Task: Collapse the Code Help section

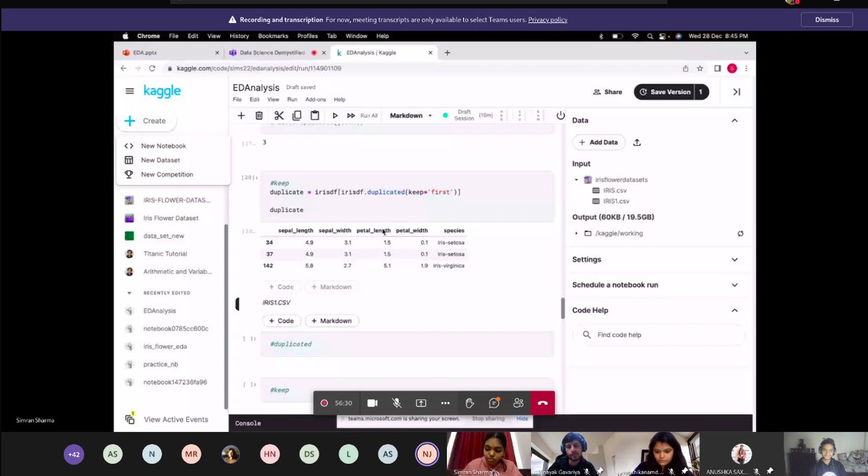Action: tap(735, 310)
